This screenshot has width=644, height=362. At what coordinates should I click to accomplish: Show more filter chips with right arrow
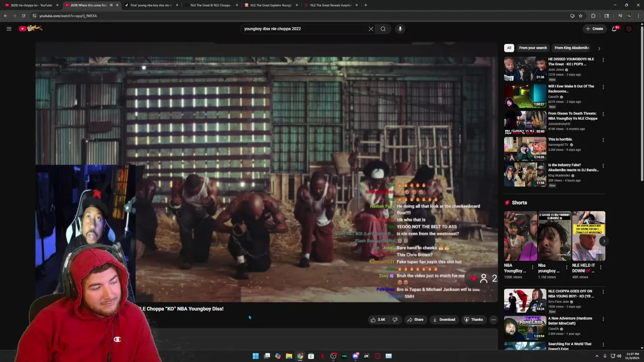[x=599, y=48]
